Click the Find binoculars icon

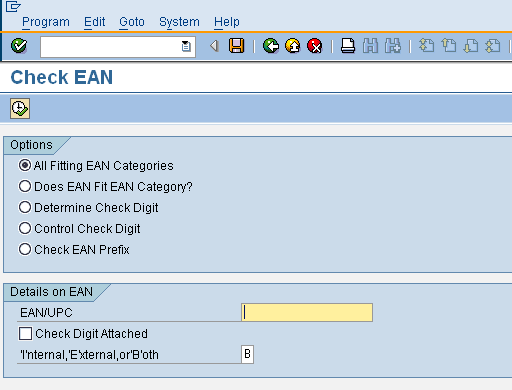(370, 46)
